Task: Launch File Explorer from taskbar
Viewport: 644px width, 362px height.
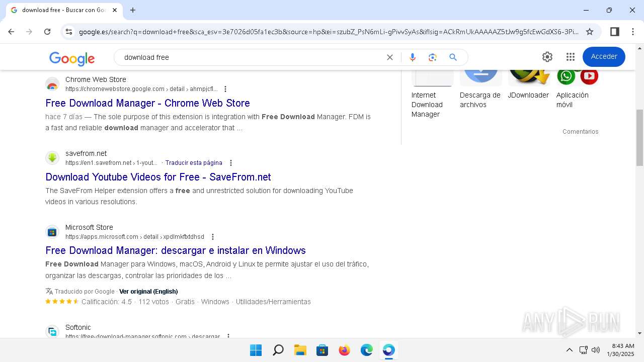Action: [x=300, y=350]
